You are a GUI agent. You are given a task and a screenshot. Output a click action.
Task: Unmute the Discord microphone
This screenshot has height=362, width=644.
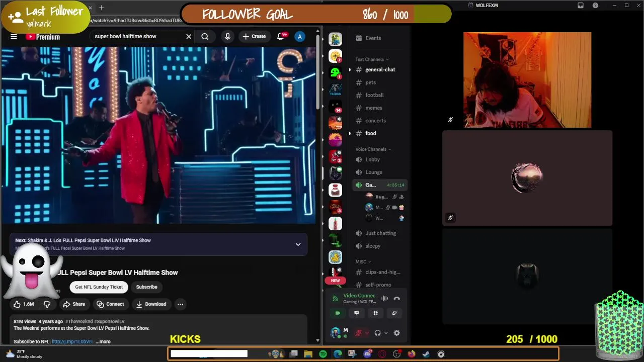pos(359,333)
